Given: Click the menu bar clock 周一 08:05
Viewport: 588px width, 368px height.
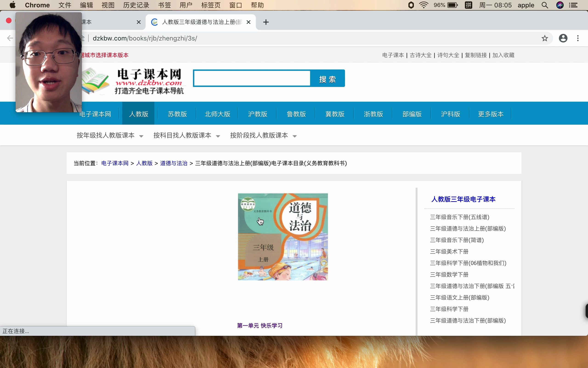Looking at the screenshot, I should pyautogui.click(x=495, y=5).
